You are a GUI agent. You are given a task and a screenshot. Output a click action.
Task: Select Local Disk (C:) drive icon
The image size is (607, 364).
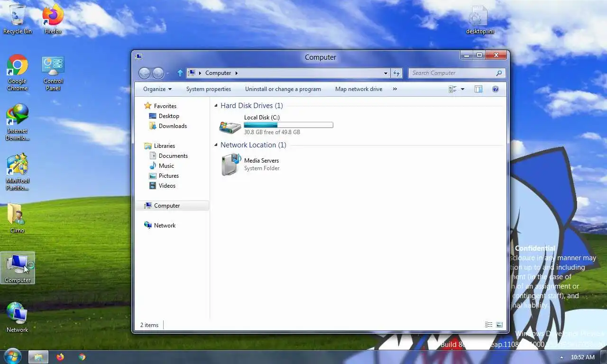click(230, 126)
